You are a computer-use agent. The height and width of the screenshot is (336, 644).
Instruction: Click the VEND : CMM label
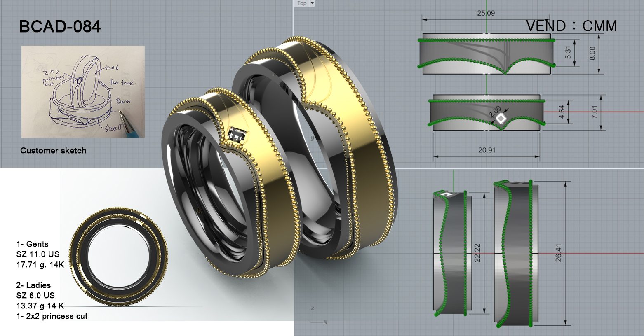click(571, 26)
